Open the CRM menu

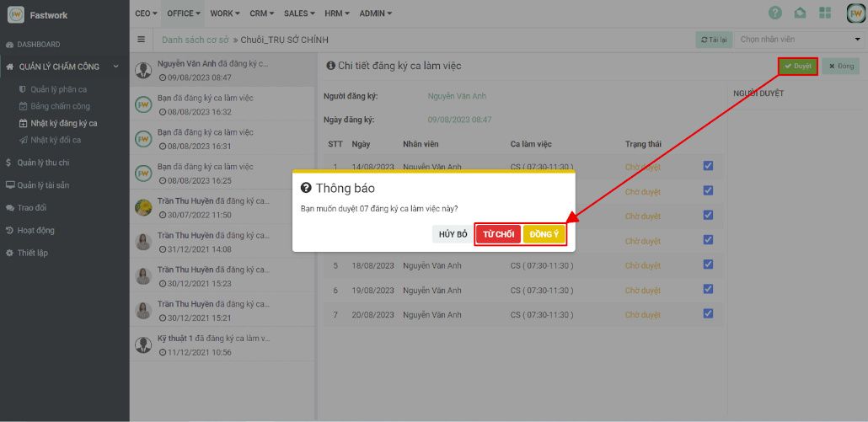262,13
